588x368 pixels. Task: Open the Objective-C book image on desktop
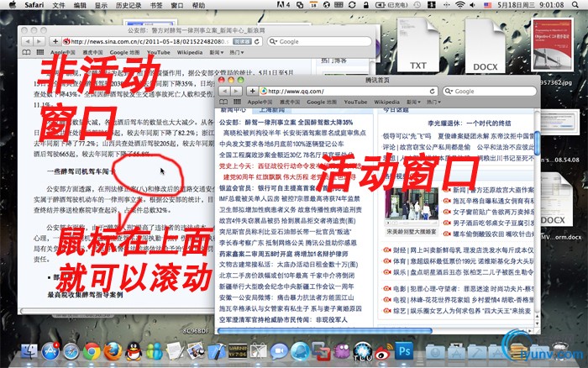point(552,45)
